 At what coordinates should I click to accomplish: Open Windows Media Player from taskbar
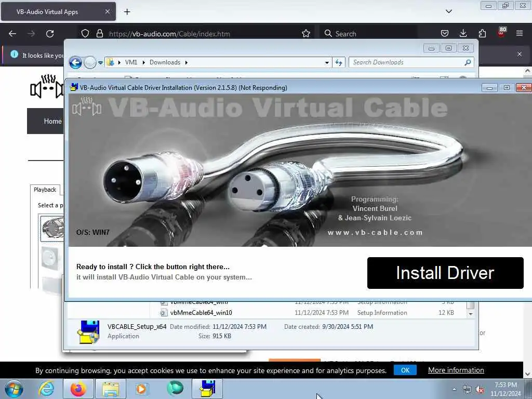142,389
